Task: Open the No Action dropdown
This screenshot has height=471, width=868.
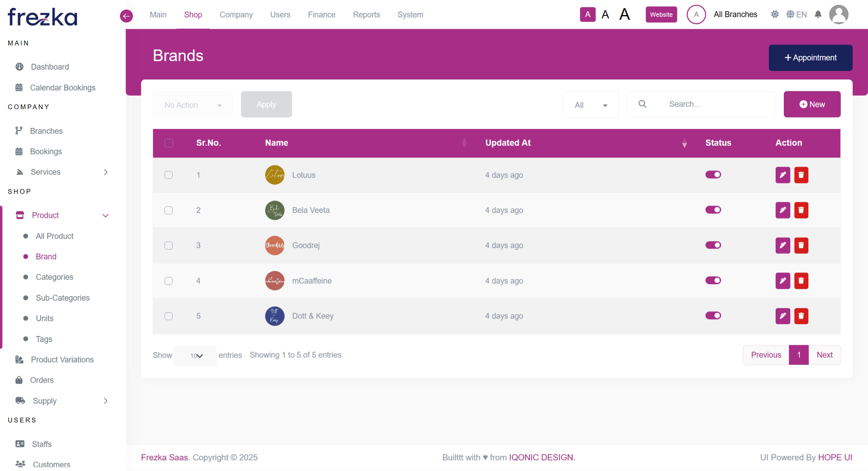Action: [x=193, y=105]
